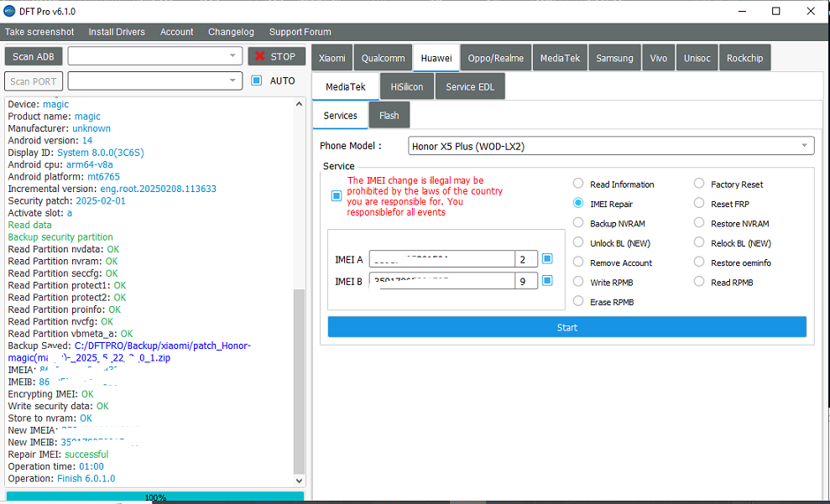Click the IMEI A number field
Image resolution: width=830 pixels, height=504 pixels.
(442, 258)
